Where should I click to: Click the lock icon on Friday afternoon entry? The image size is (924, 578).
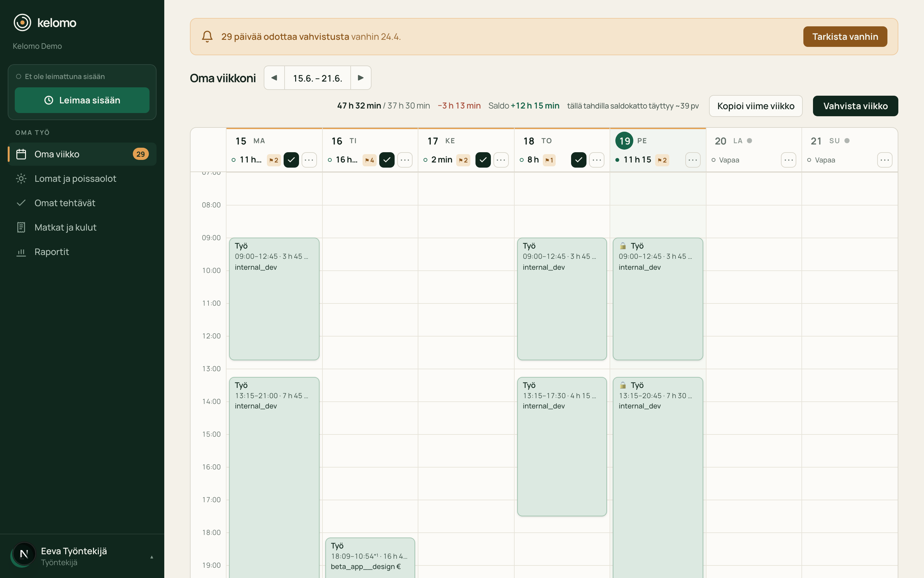click(623, 385)
